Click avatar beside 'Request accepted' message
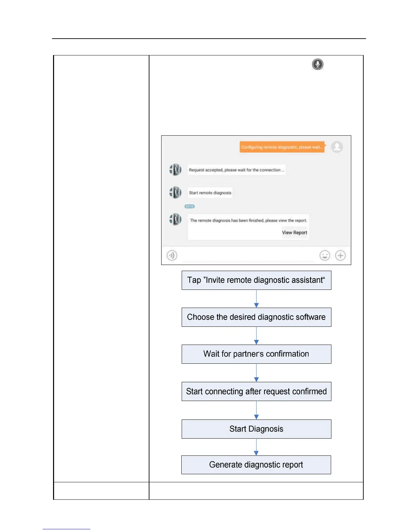Viewport: 411px width, 532px height. [x=175, y=170]
